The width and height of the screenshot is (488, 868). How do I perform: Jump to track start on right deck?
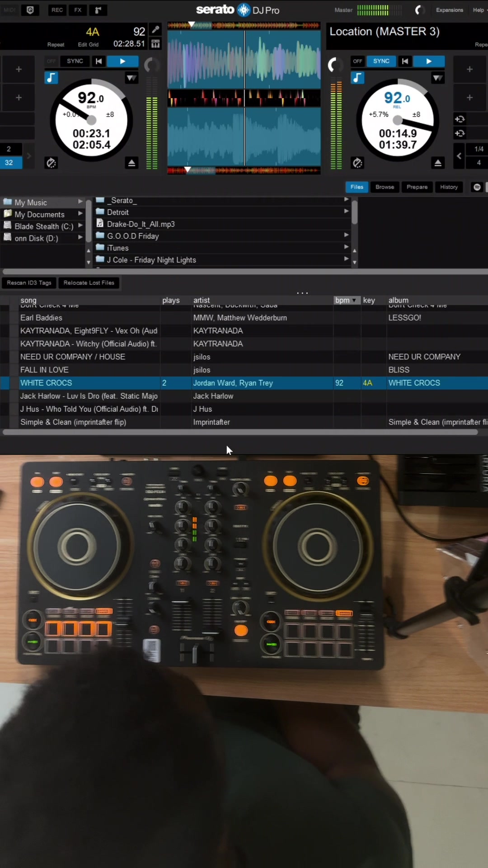coord(405,61)
